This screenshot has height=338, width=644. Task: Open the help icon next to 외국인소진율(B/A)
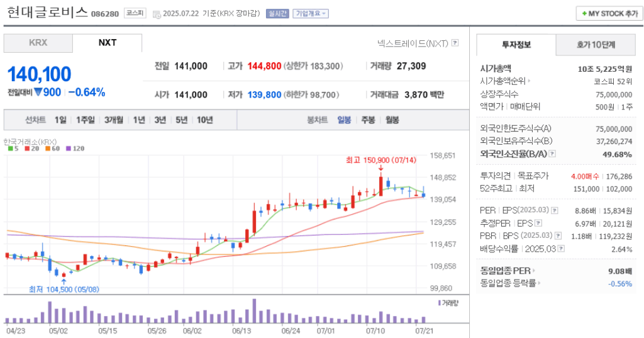552,154
